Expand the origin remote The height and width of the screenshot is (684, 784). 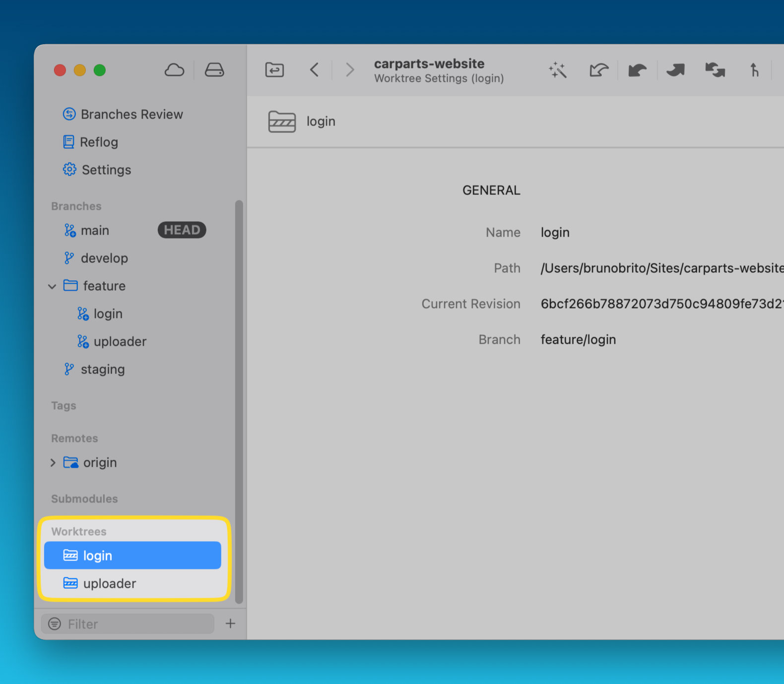53,463
